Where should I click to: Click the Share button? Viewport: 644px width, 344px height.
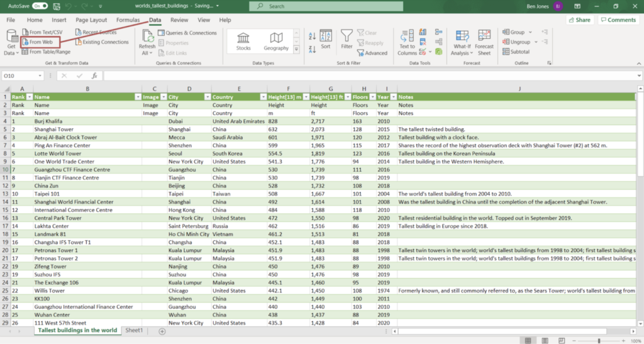tap(579, 19)
